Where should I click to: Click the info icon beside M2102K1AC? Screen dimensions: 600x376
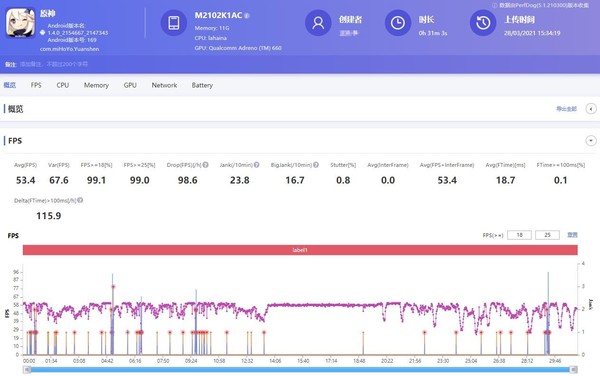click(x=247, y=16)
